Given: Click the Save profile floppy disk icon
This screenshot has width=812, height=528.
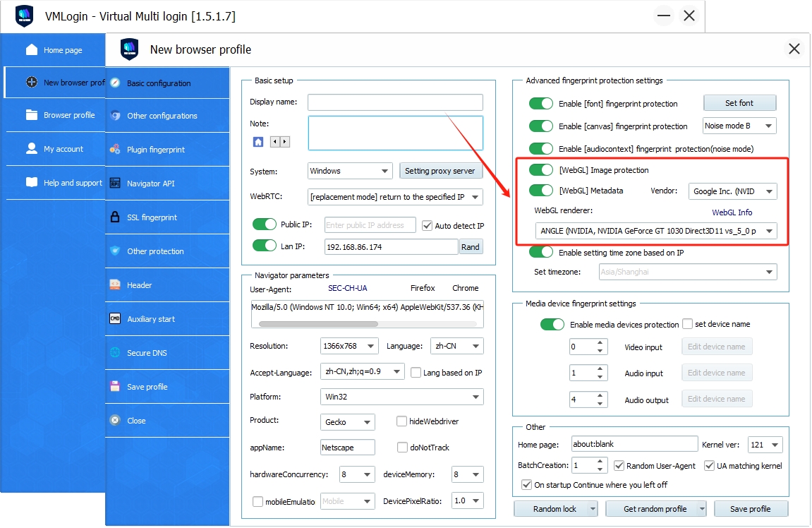Looking at the screenshot, I should pyautogui.click(x=115, y=387).
